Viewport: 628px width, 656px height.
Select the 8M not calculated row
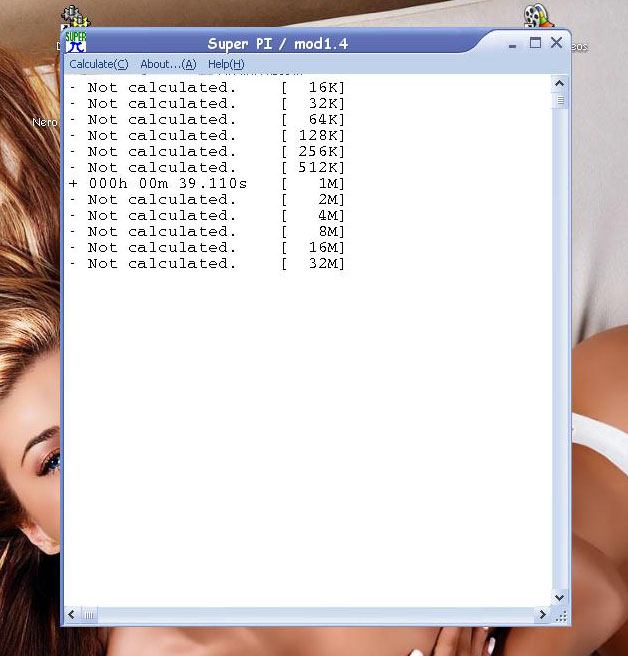tap(207, 232)
